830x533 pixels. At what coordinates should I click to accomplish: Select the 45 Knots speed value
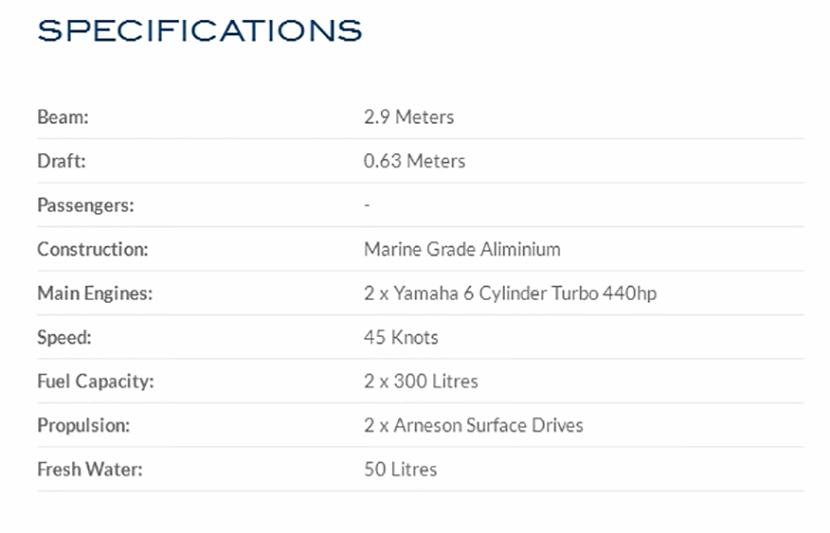[401, 337]
